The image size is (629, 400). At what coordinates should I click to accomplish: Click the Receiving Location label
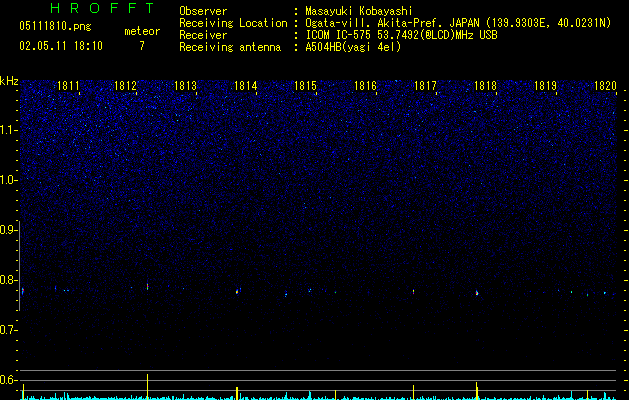(x=233, y=23)
